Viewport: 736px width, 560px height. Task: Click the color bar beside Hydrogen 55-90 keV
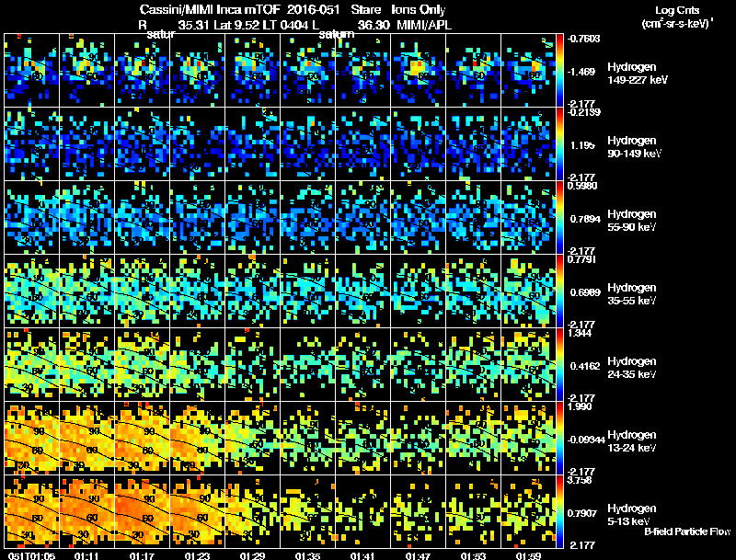point(559,217)
